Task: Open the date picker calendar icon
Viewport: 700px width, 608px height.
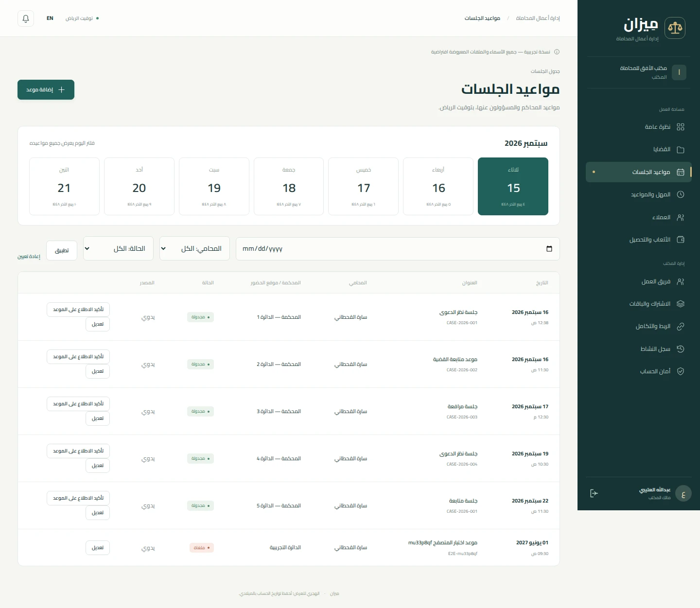Action: 549,249
